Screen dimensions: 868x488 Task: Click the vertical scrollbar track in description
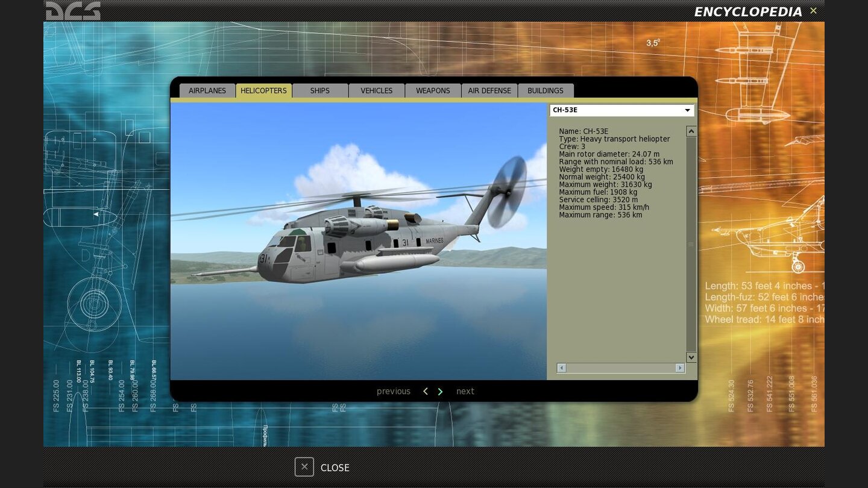[x=691, y=244]
